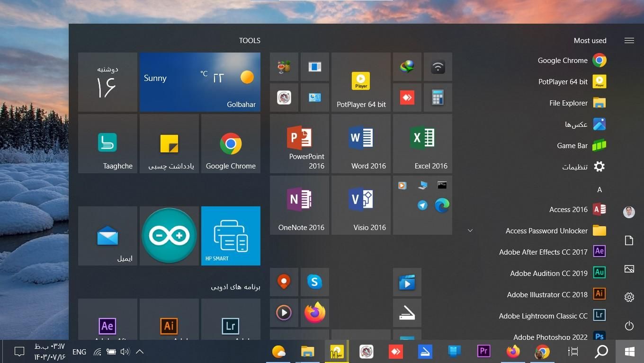Launch the Word 2016 tile
The width and height of the screenshot is (644, 363).
[x=361, y=143]
